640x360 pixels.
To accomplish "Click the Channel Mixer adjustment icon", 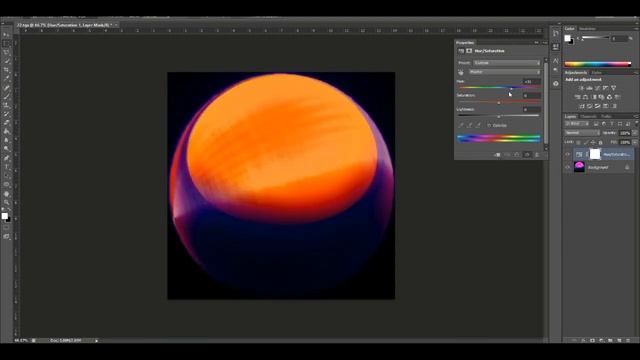I will (609, 97).
